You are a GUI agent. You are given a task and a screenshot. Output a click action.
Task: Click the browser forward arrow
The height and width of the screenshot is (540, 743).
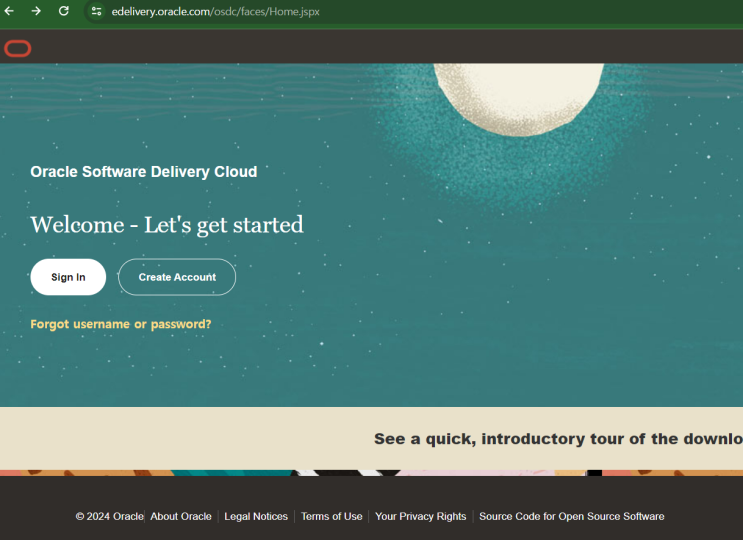[x=36, y=11]
